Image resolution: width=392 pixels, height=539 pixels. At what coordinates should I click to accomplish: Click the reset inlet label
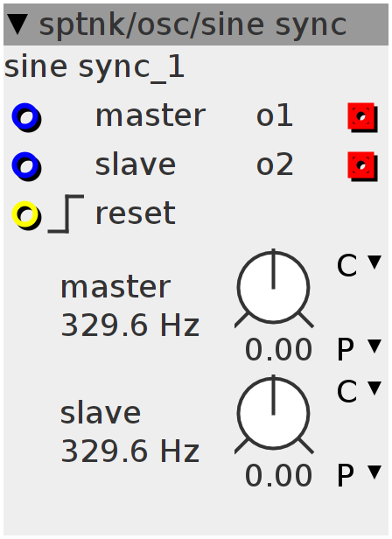[x=136, y=213]
